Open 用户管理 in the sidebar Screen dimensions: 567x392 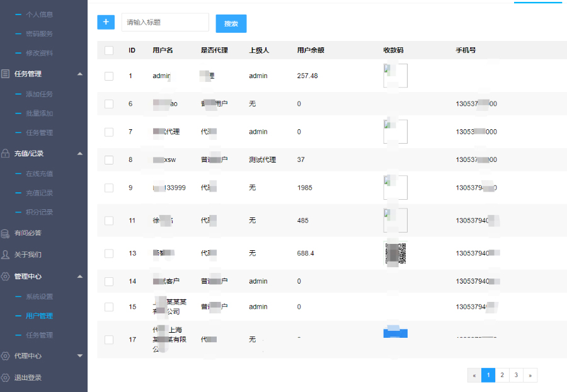coord(39,316)
